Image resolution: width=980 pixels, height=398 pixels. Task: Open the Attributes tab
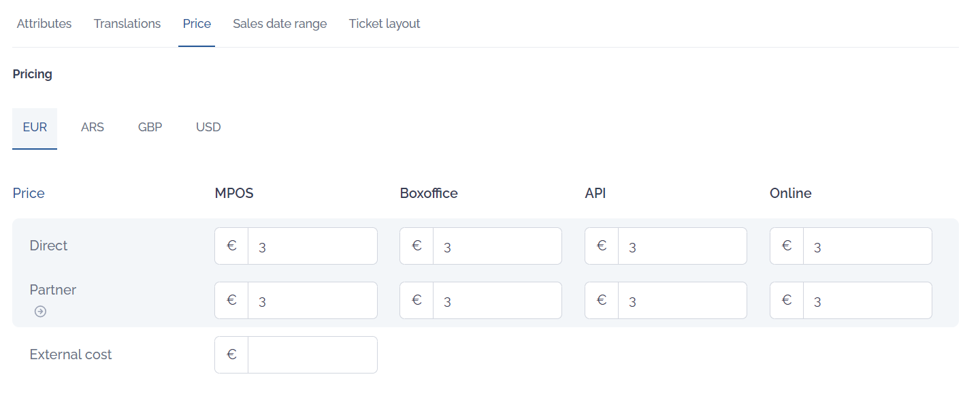click(44, 24)
